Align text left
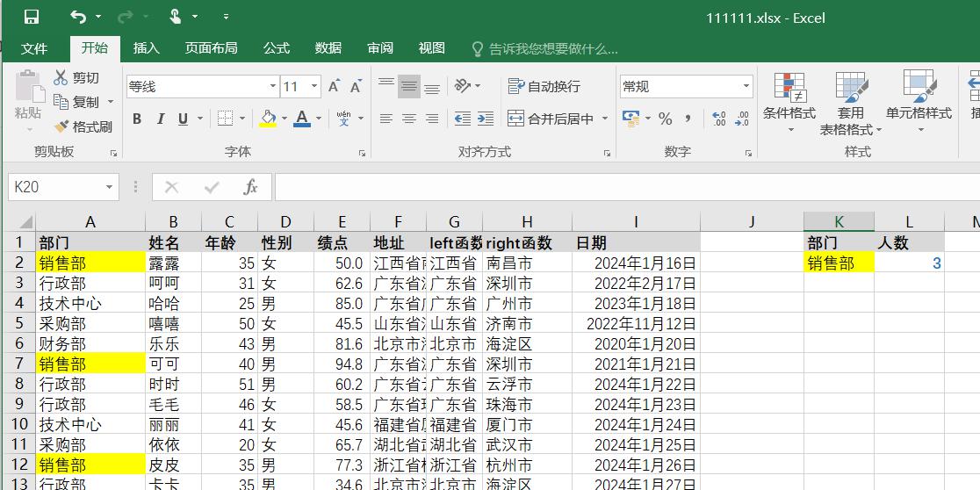Screen dimensions: 980x490 coord(386,119)
